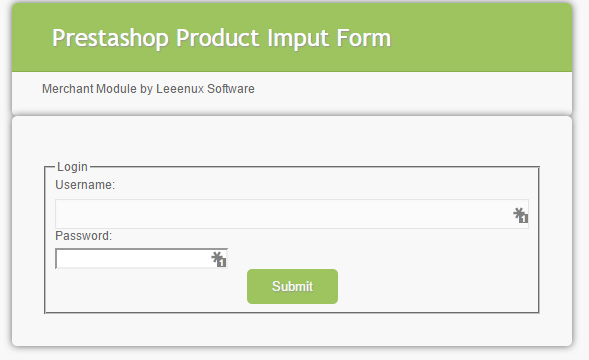This screenshot has height=360, width=589.
Task: Click the Merchant Module by Leeenux Software text
Action: point(148,89)
